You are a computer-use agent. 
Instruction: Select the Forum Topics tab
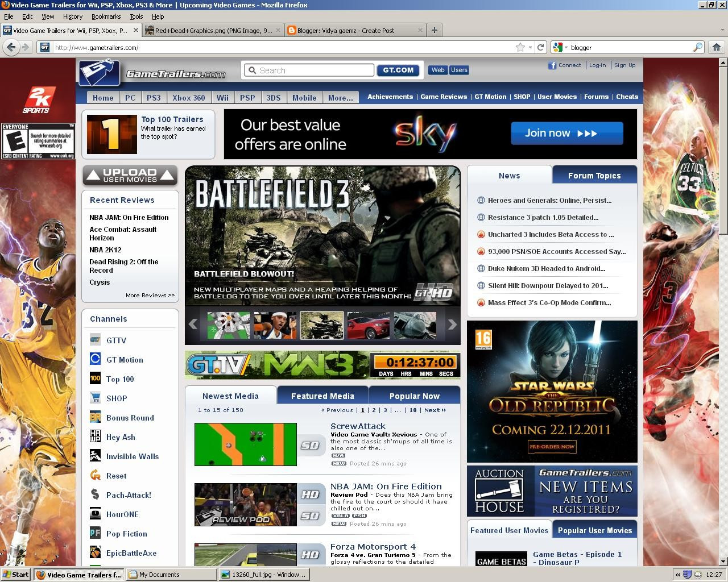594,176
